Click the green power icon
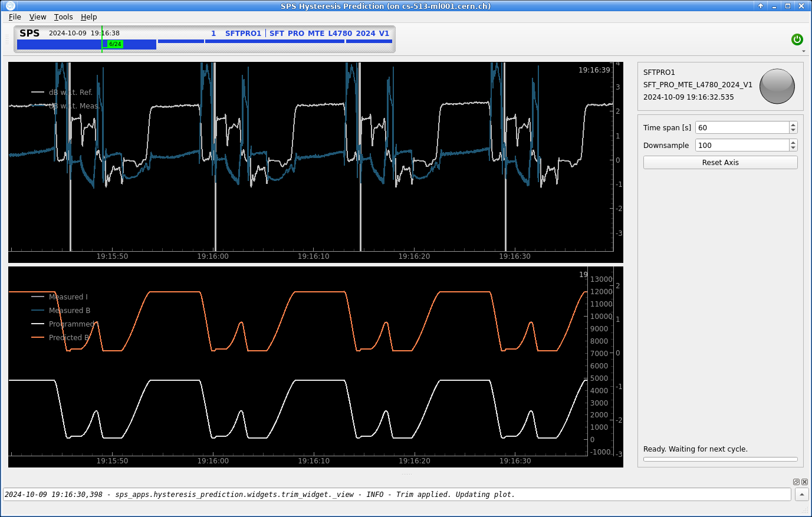Screen dimensions: 812x517 coord(797,39)
